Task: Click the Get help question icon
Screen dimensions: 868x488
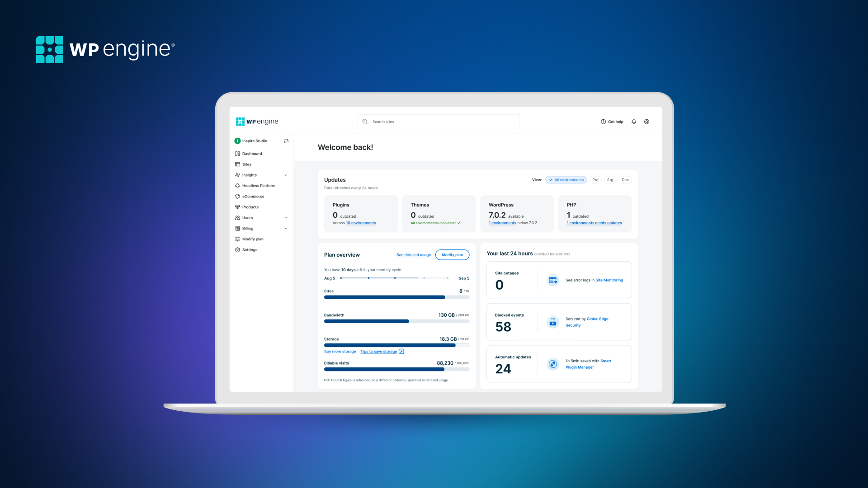Action: 603,122
